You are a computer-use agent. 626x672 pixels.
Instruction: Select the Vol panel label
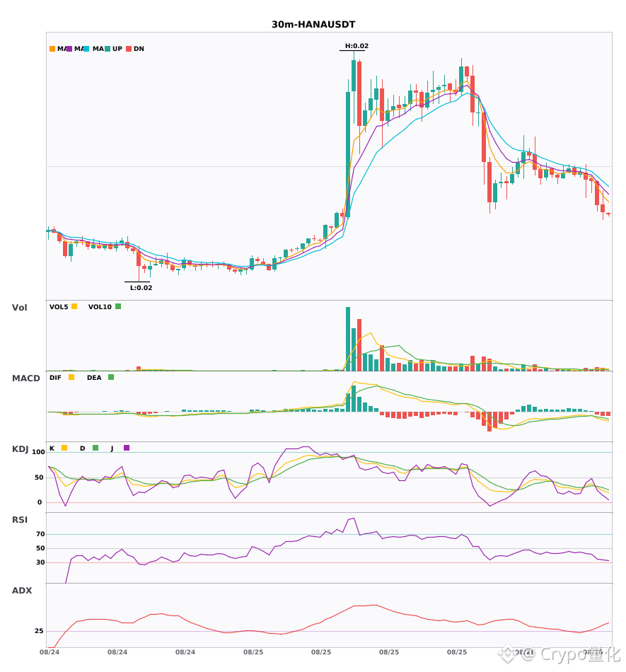click(x=19, y=308)
